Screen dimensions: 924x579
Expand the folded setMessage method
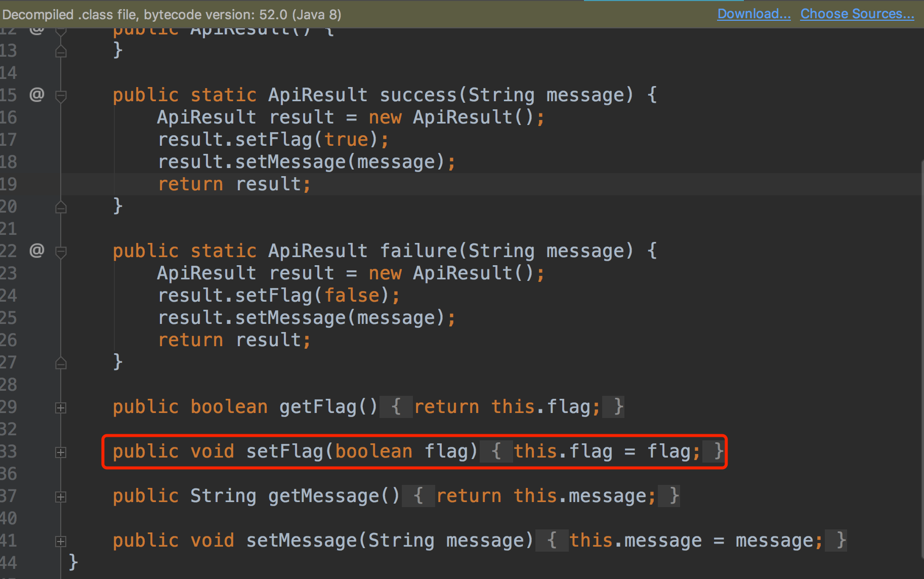coord(61,541)
